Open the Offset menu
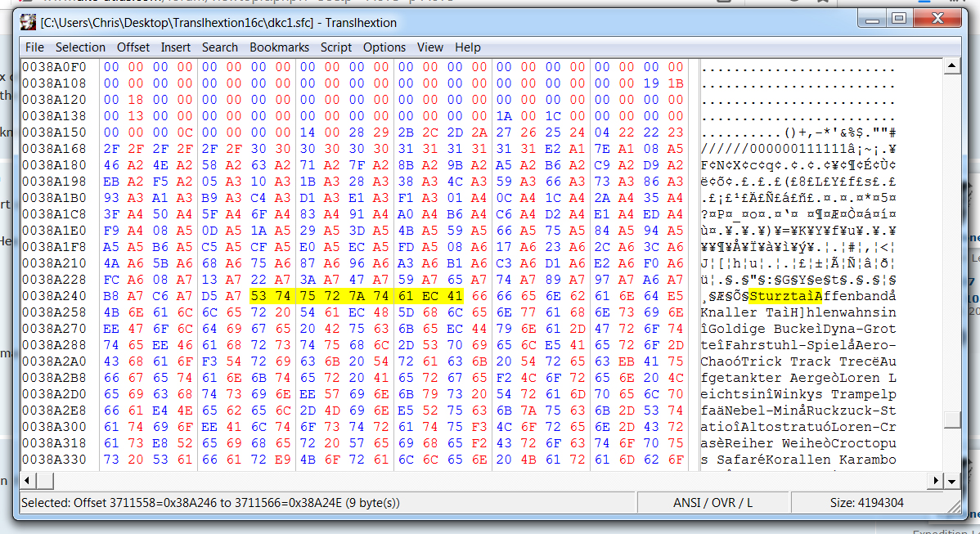980x534 pixels. click(x=133, y=47)
